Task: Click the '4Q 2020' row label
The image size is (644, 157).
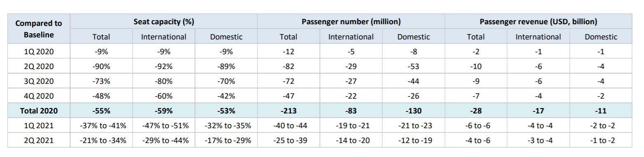Action: pos(39,96)
